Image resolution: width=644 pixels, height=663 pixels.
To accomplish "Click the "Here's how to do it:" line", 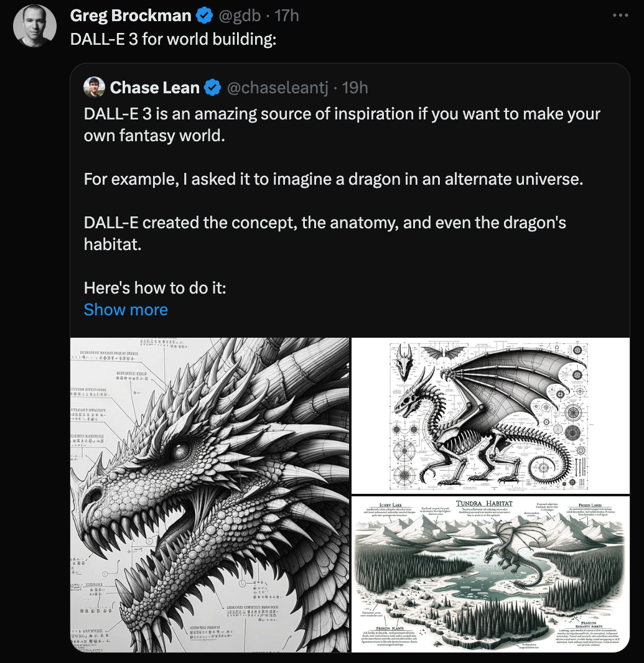I will click(x=154, y=288).
